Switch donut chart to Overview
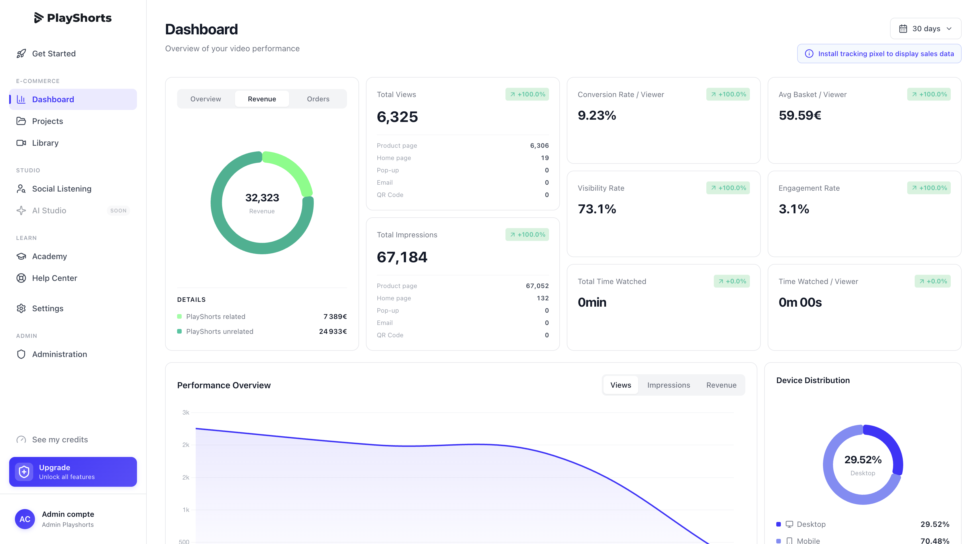This screenshot has height=544, width=980. [x=205, y=99]
